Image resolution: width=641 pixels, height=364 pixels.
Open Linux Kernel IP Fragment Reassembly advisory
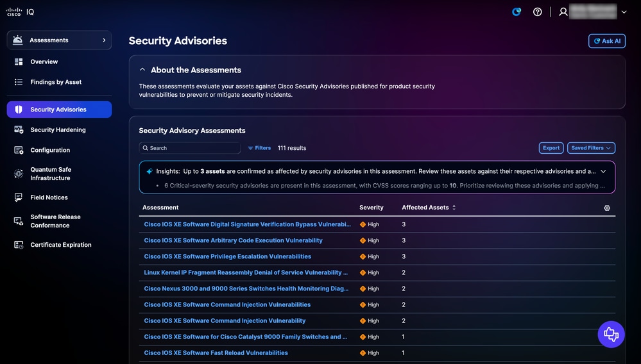coord(246,272)
